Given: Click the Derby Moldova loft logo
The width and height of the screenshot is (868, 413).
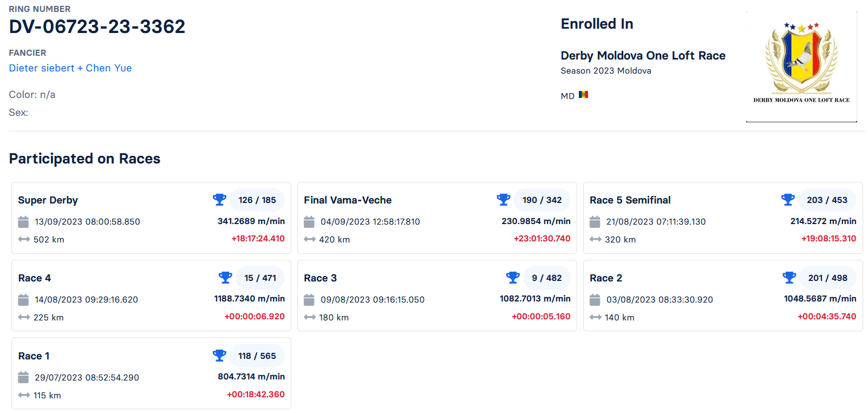Looking at the screenshot, I should pyautogui.click(x=801, y=67).
